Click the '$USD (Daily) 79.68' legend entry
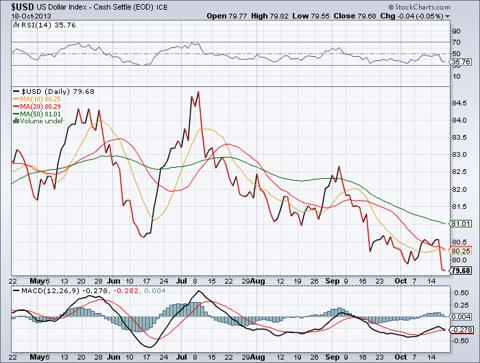This screenshot has width=480, height=363. pos(54,91)
